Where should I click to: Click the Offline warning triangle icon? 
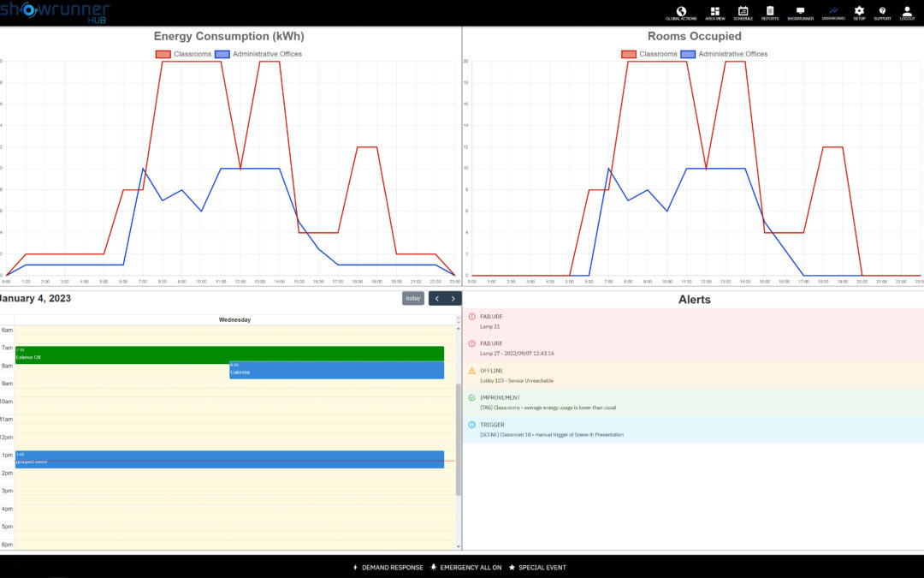tap(471, 371)
